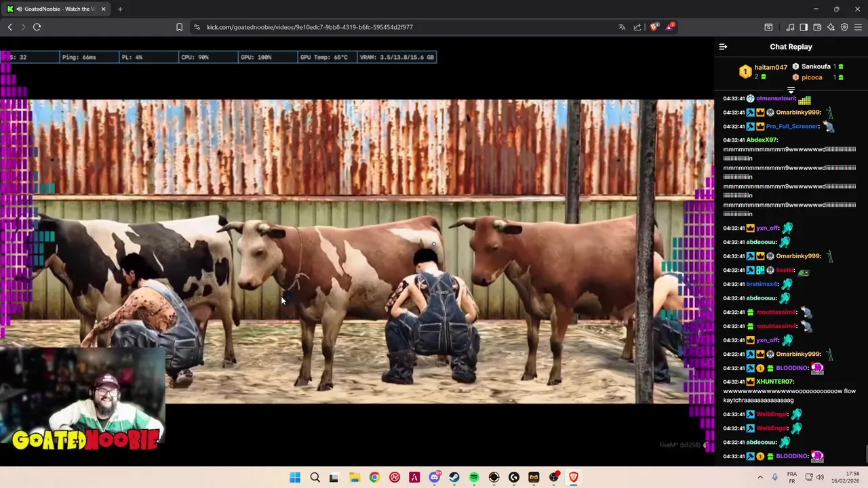Reload the Kick page

[x=37, y=27]
